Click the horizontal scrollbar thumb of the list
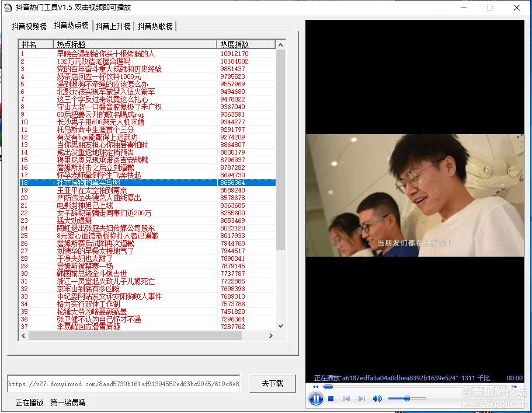Image resolution: width=532 pixels, height=413 pixels. click(x=135, y=336)
